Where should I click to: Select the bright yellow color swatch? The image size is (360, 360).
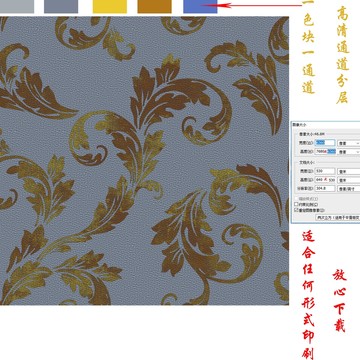coord(110,6)
